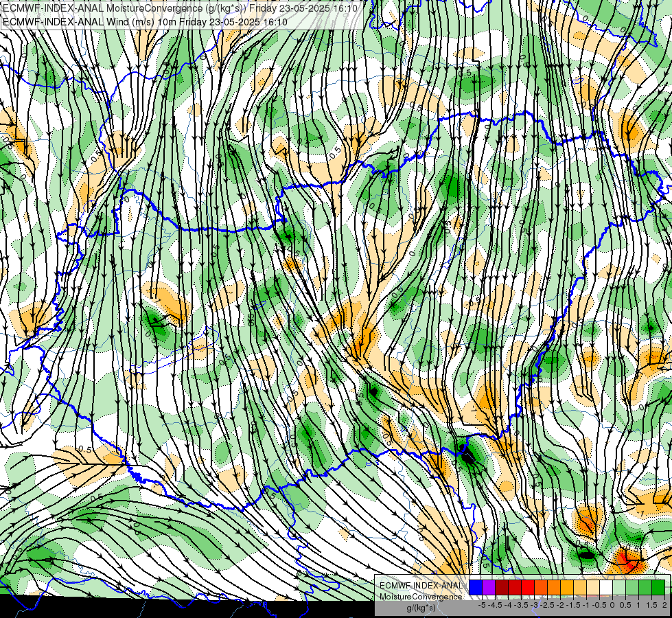
Task: Pick the medium green swatch between 1 and 1.5
Action: pos(645,587)
